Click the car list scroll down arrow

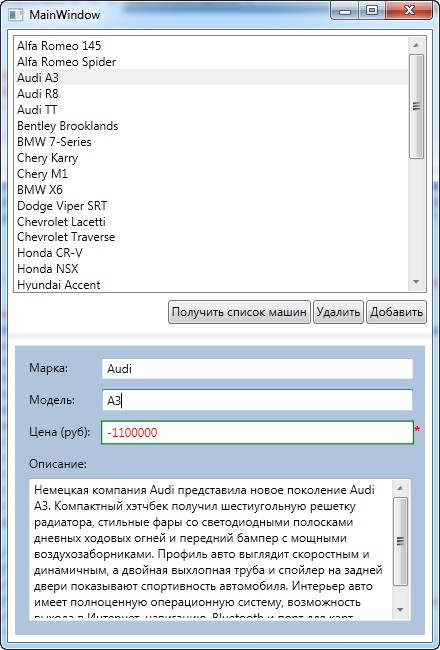click(x=416, y=282)
